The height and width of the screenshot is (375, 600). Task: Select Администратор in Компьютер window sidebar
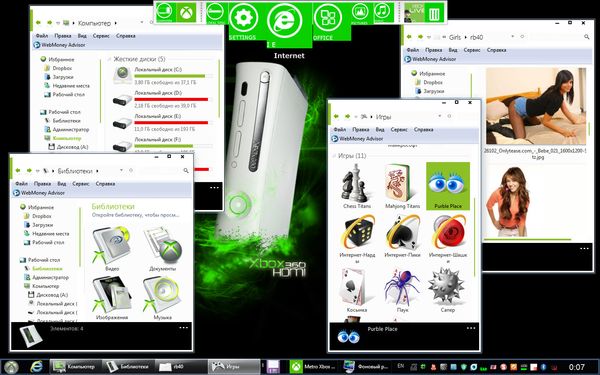click(67, 129)
